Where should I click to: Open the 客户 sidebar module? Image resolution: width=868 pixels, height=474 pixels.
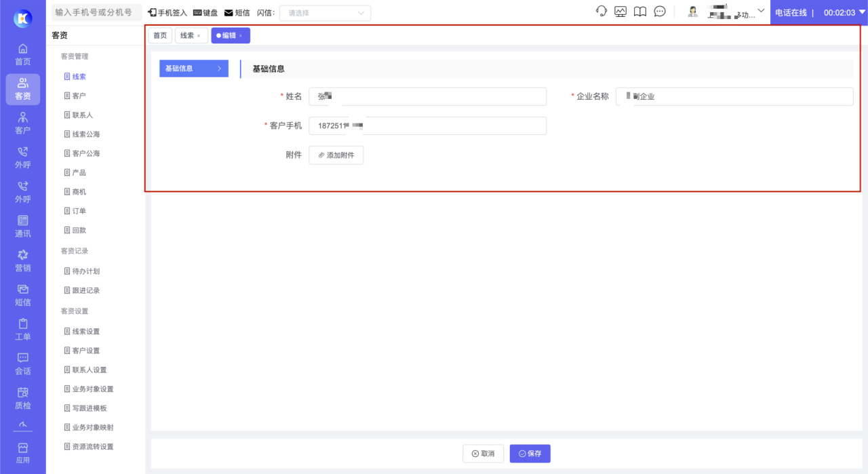[x=22, y=123]
